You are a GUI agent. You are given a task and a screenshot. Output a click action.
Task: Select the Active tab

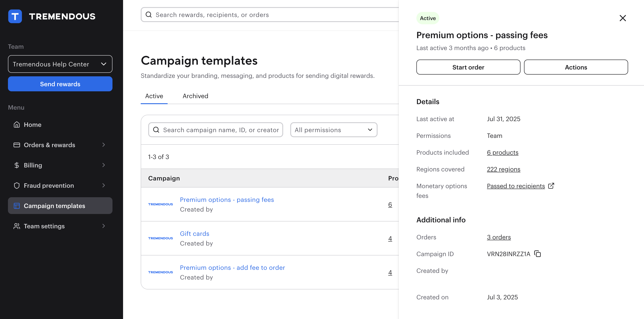(154, 96)
